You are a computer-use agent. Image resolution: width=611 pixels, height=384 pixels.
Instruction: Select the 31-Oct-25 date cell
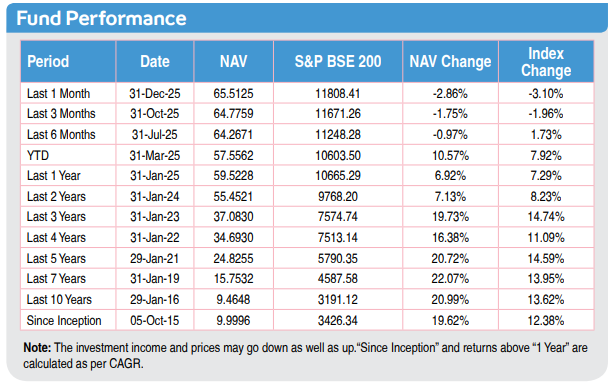155,114
